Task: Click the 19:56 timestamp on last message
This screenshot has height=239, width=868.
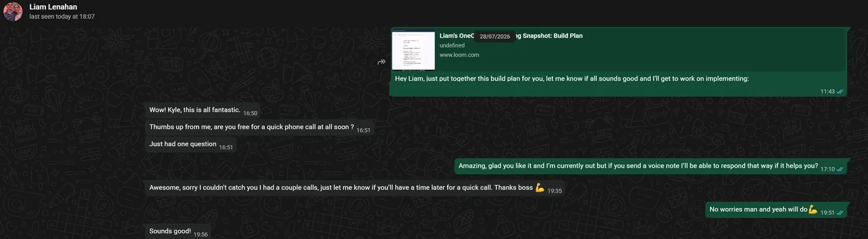Action: [x=200, y=234]
